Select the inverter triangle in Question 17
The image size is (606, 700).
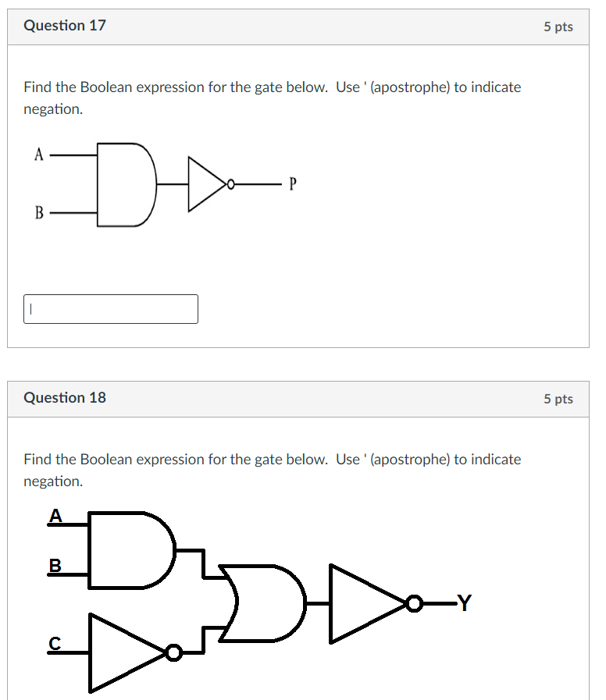click(x=203, y=184)
